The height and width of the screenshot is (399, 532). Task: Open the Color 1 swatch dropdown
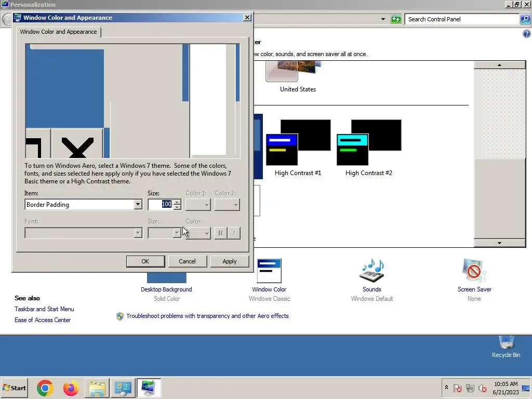[x=198, y=205]
